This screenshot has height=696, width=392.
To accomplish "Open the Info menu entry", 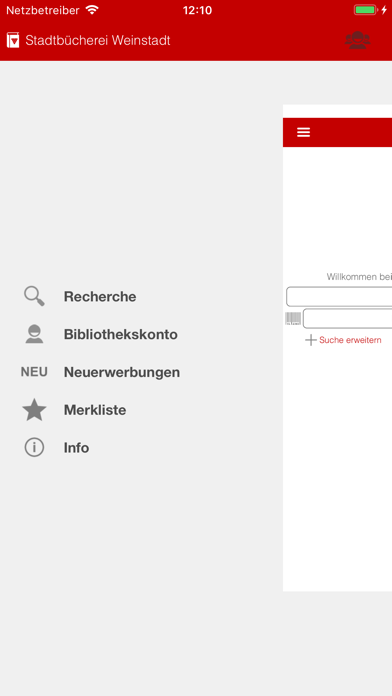I will (76, 448).
